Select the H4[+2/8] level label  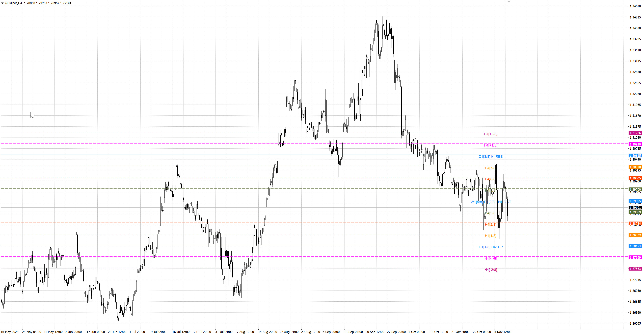(491, 134)
